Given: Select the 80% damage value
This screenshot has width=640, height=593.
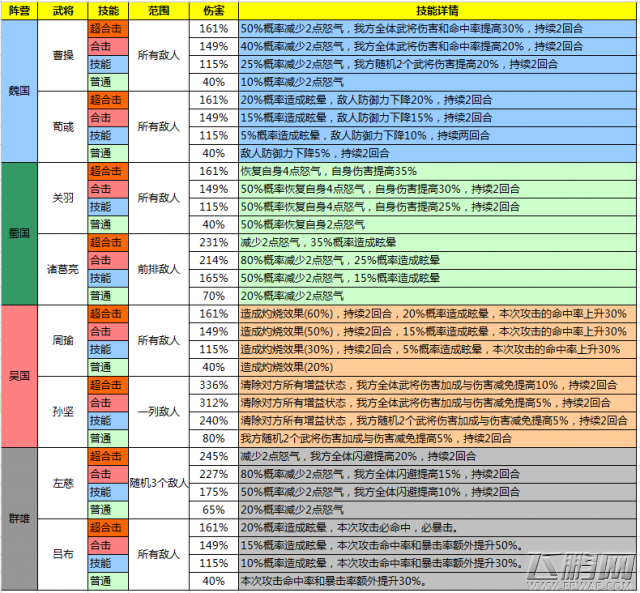Looking at the screenshot, I should 214,438.
